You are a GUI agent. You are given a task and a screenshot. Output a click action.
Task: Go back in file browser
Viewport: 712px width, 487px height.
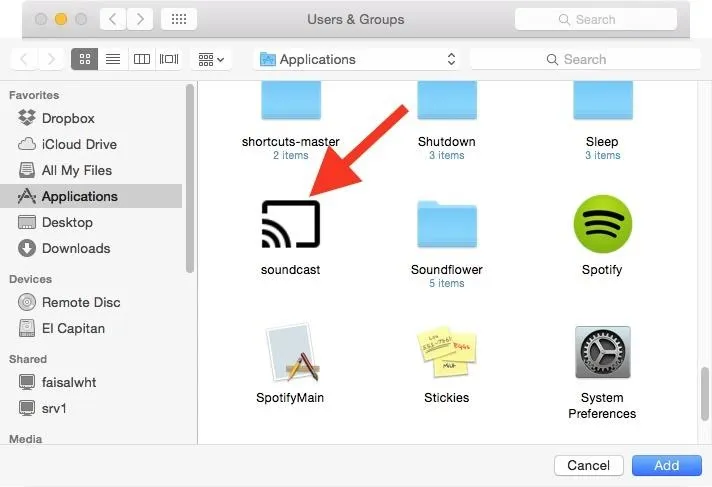click(24, 59)
